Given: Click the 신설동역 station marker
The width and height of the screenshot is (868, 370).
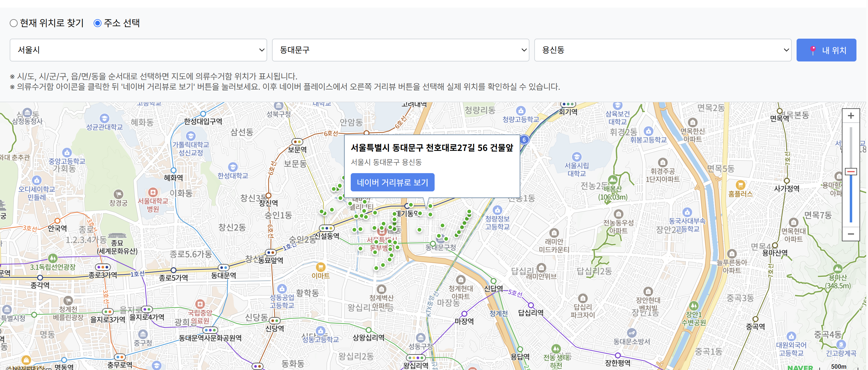Looking at the screenshot, I should (x=326, y=228).
